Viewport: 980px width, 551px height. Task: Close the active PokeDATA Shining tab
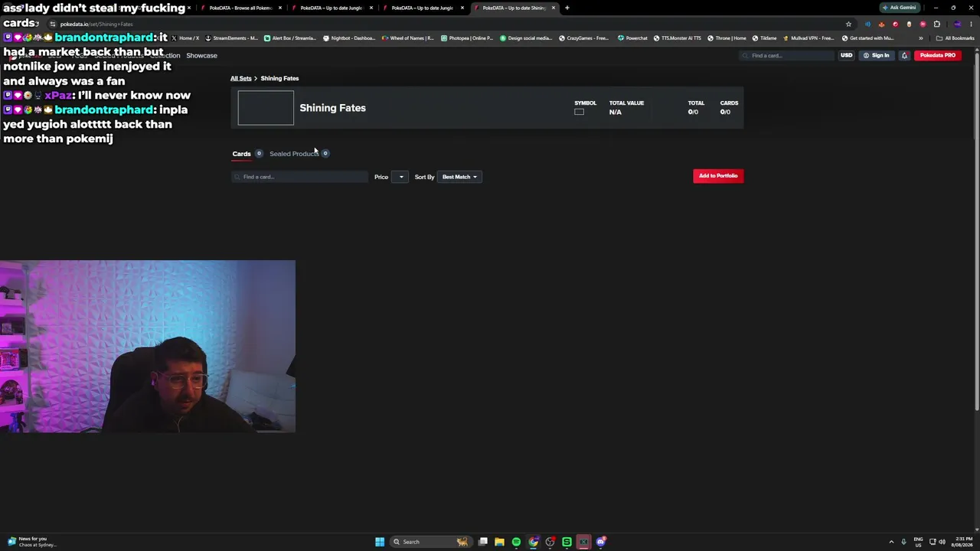pyautogui.click(x=553, y=8)
